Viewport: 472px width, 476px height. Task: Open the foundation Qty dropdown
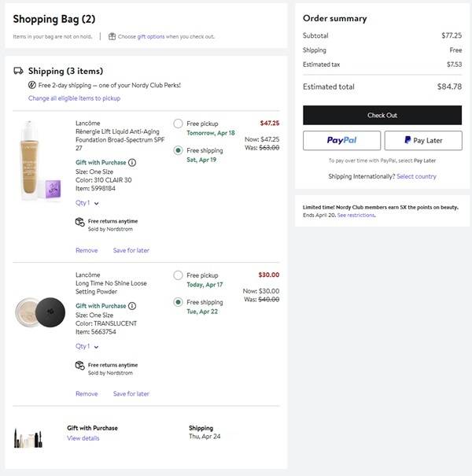[x=85, y=203]
